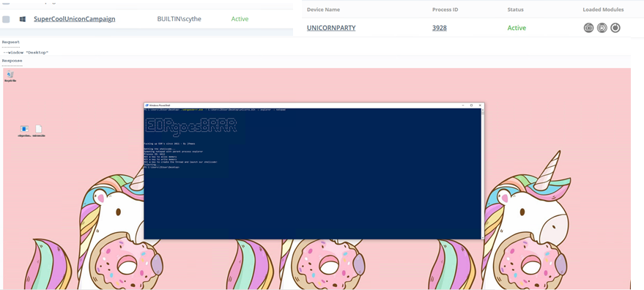Open the UNICORNPARTY device link
Viewport: 644px width, 290px height.
pyautogui.click(x=331, y=28)
